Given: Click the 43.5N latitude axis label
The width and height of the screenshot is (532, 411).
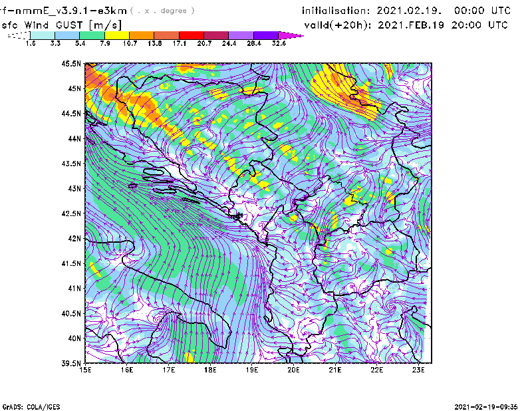Looking at the screenshot, I should (x=71, y=163).
